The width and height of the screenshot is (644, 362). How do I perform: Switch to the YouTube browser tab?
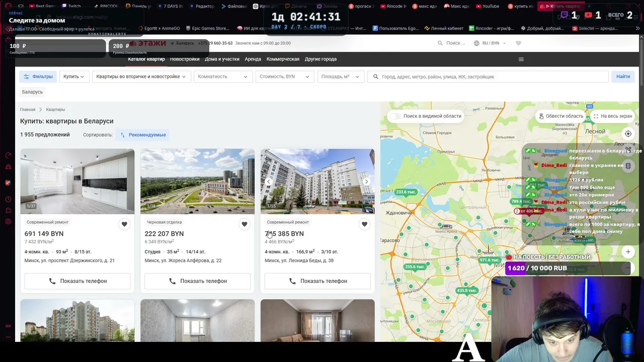point(487,6)
